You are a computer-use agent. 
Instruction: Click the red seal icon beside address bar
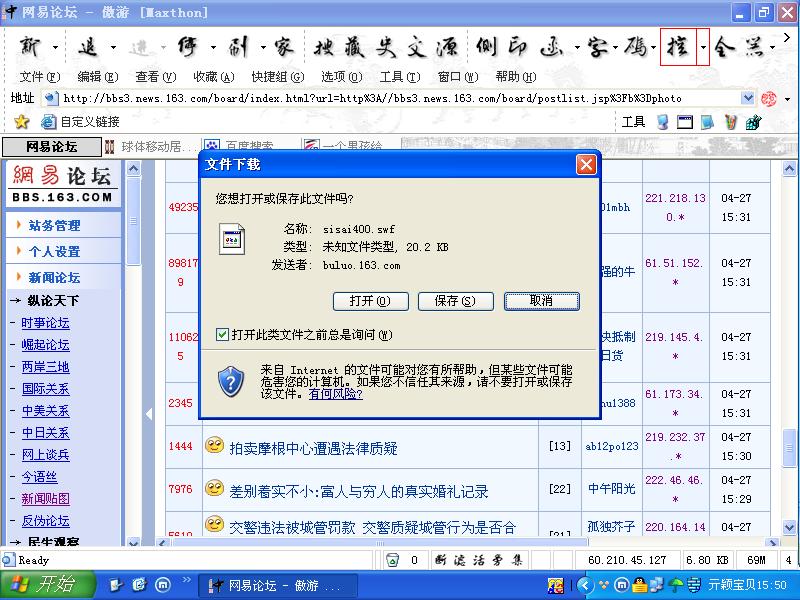[x=768, y=98]
